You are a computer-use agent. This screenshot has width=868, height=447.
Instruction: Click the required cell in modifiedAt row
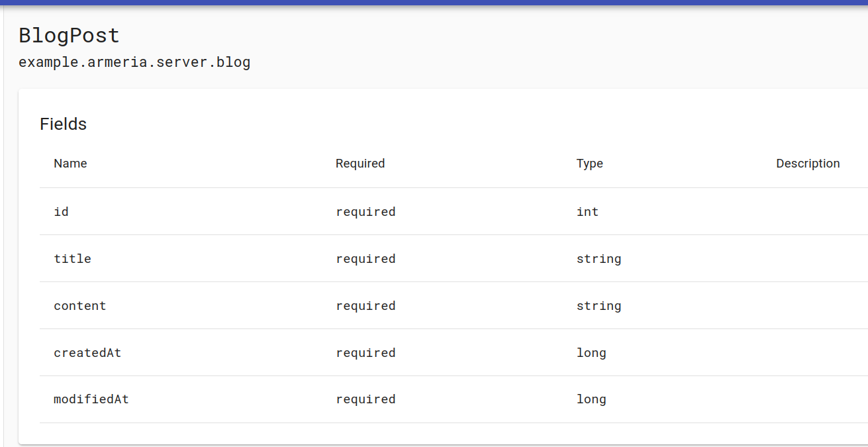click(365, 399)
